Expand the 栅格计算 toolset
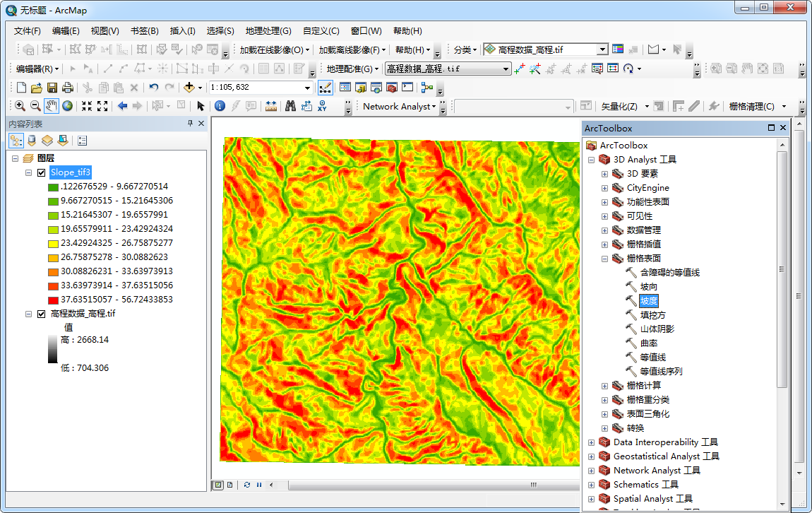 (604, 386)
